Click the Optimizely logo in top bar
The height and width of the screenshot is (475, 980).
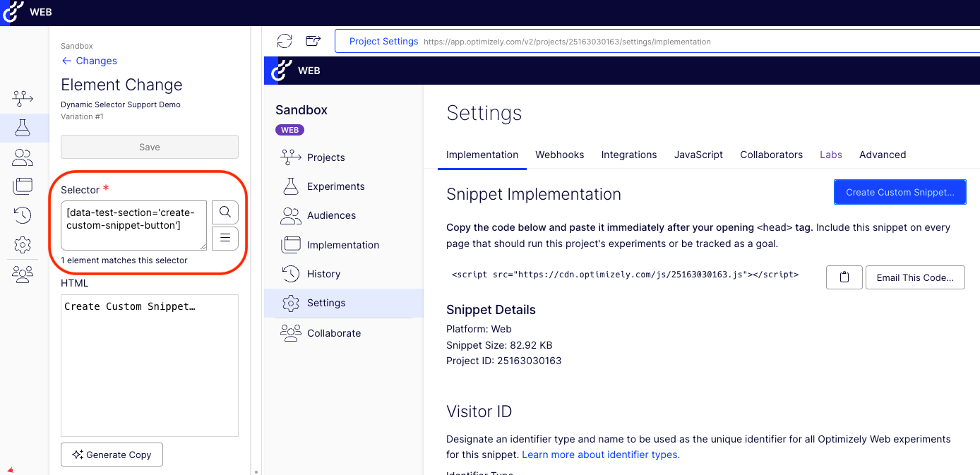click(13, 12)
